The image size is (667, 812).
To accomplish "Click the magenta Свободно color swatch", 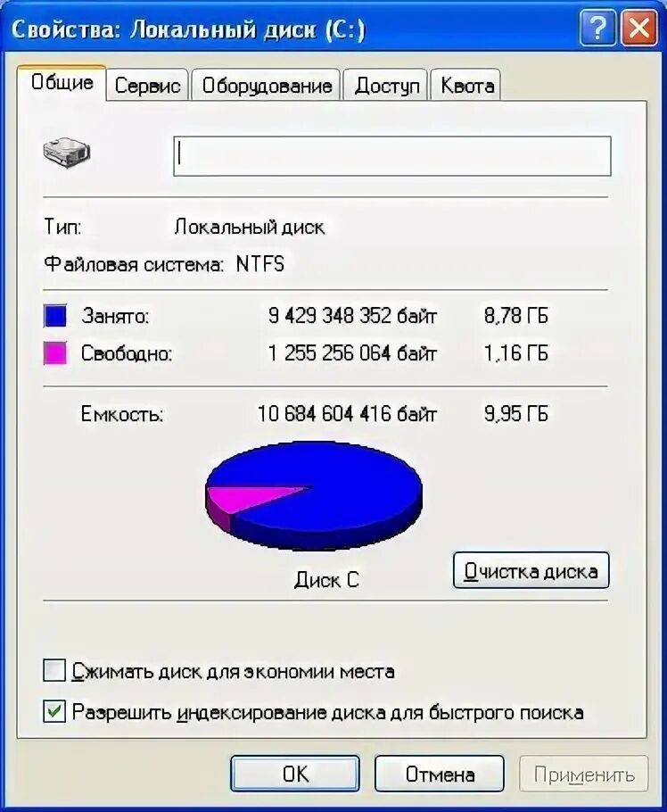I will 55,353.
